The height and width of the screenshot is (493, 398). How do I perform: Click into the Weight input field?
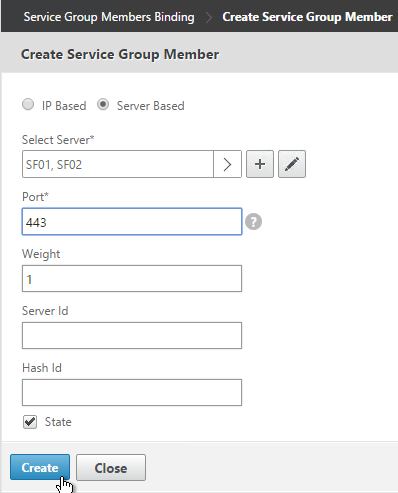click(132, 279)
